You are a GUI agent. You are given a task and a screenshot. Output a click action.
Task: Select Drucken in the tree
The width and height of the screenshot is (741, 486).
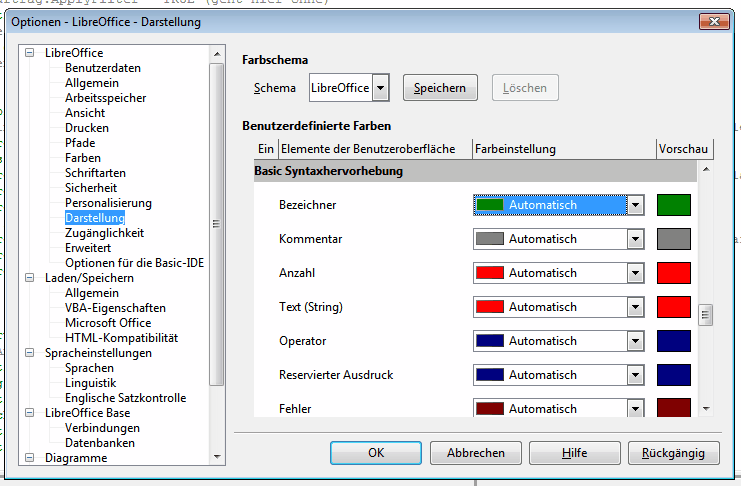(x=87, y=128)
